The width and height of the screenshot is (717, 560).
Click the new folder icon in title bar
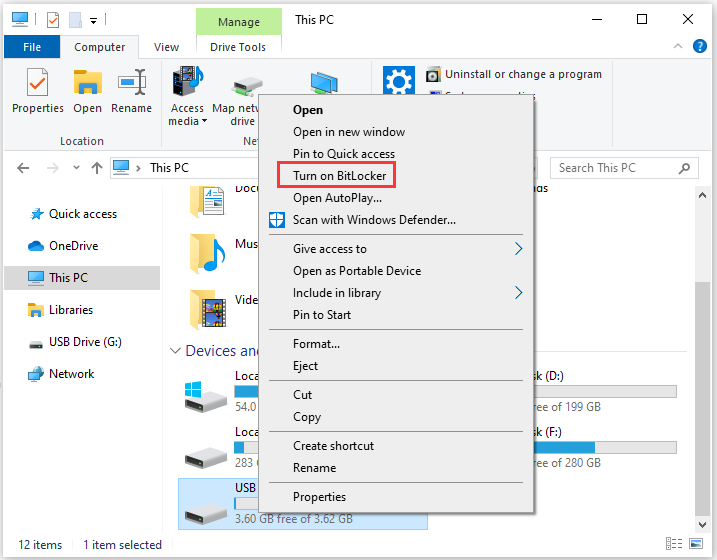pos(75,20)
